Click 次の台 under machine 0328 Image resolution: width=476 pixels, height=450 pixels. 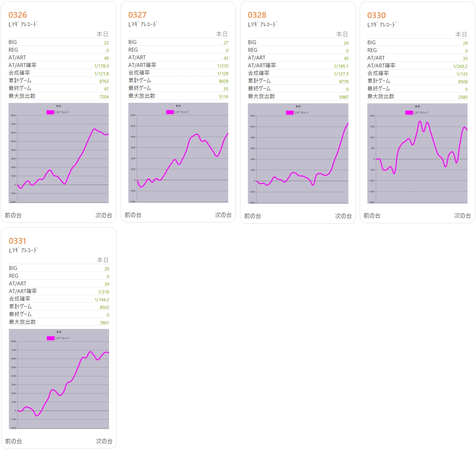point(343,216)
